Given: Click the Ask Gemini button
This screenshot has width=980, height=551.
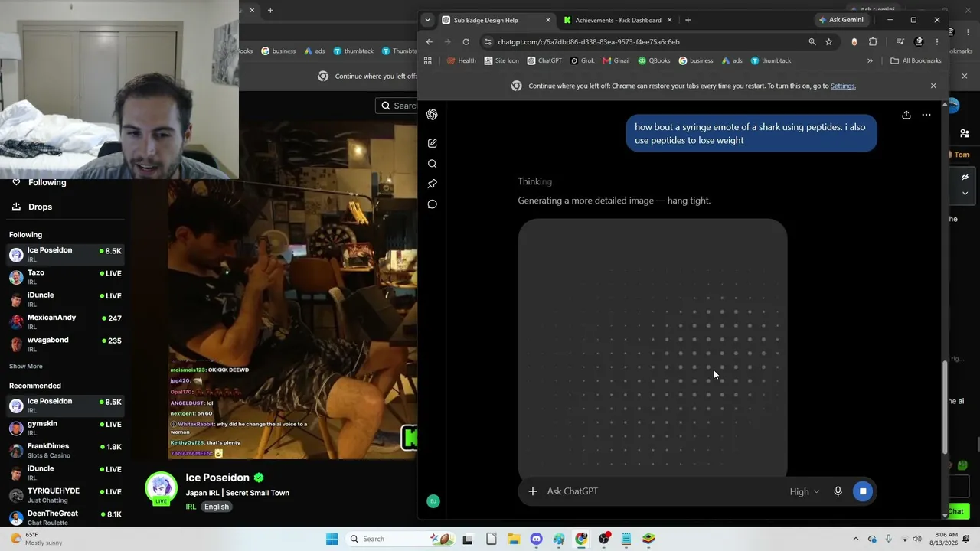Looking at the screenshot, I should 841,20.
